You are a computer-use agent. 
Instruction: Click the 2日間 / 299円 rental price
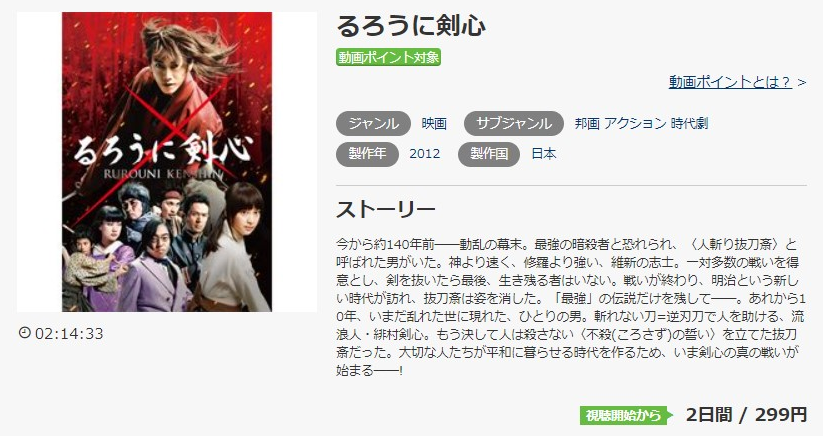point(746,415)
